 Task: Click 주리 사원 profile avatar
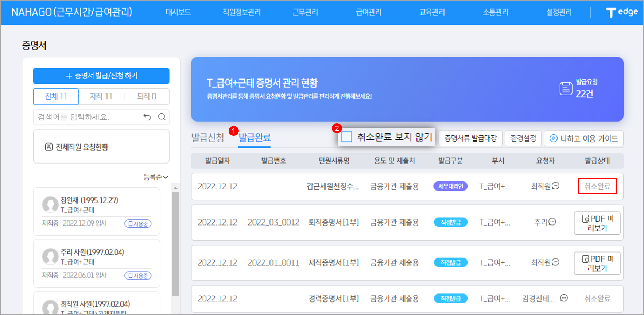tap(50, 257)
